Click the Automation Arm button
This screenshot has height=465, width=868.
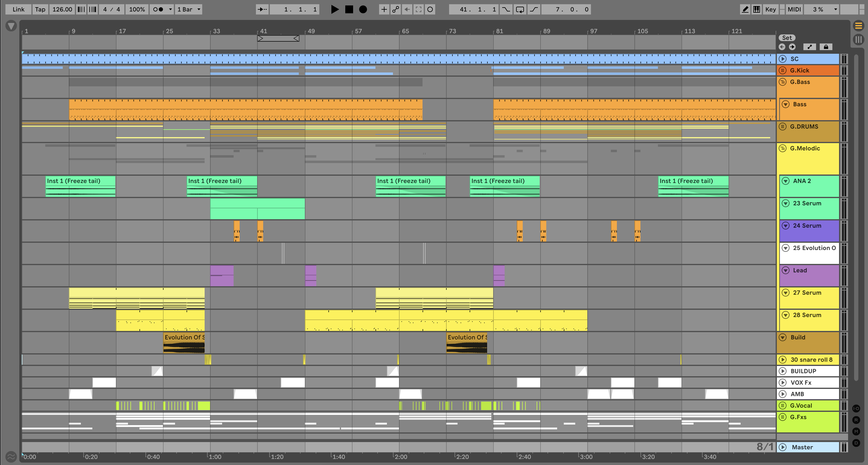point(396,9)
